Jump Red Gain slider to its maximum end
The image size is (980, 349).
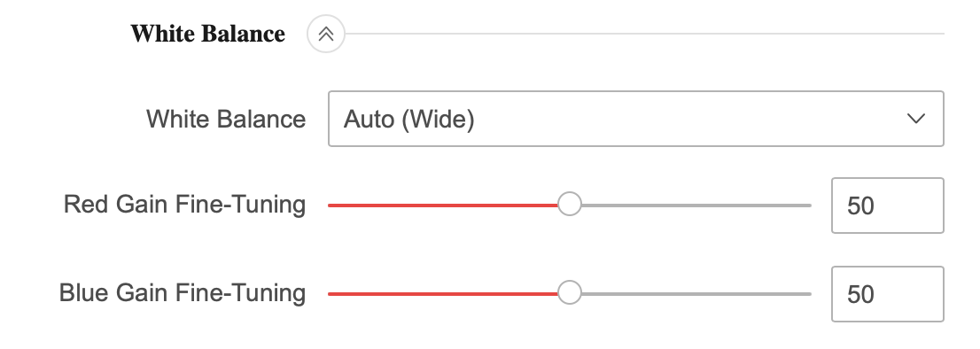tap(809, 205)
